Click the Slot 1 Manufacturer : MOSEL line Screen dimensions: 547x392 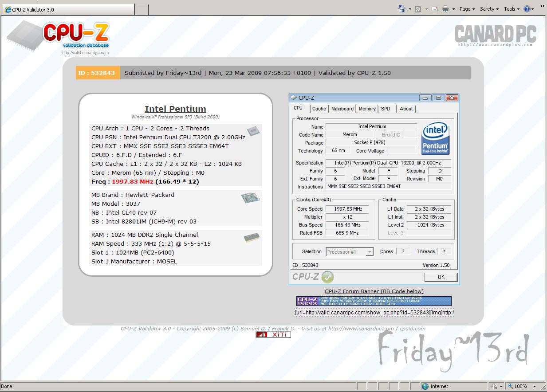tap(134, 261)
